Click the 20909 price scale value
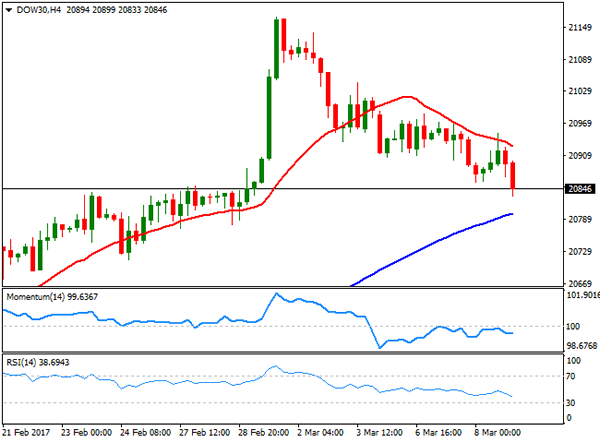The height and width of the screenshot is (443, 600). click(x=580, y=156)
